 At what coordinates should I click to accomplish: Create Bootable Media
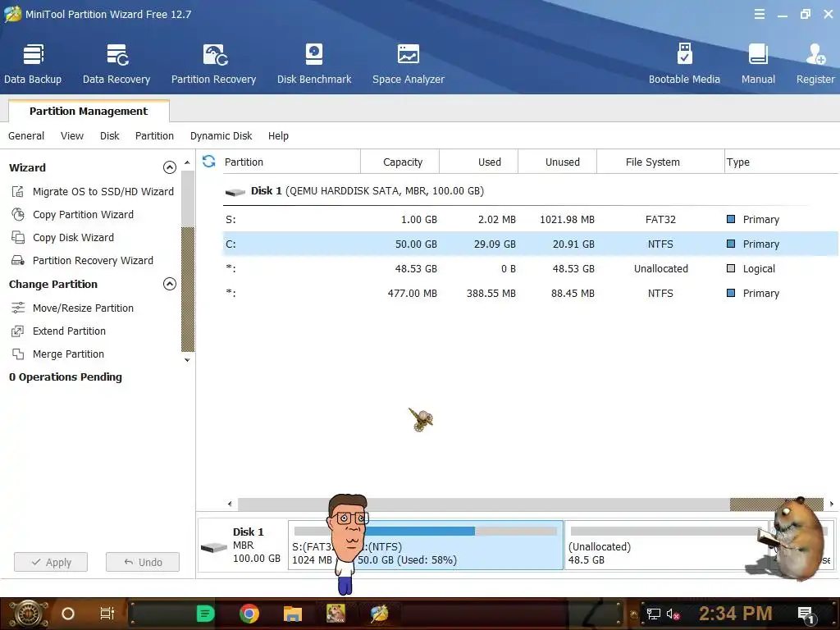pos(684,64)
